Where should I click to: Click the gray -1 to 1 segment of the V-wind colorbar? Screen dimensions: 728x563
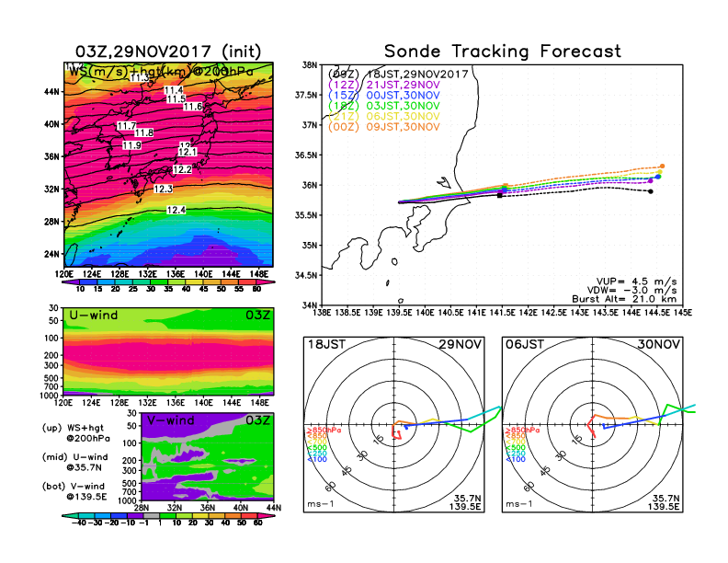(151, 515)
